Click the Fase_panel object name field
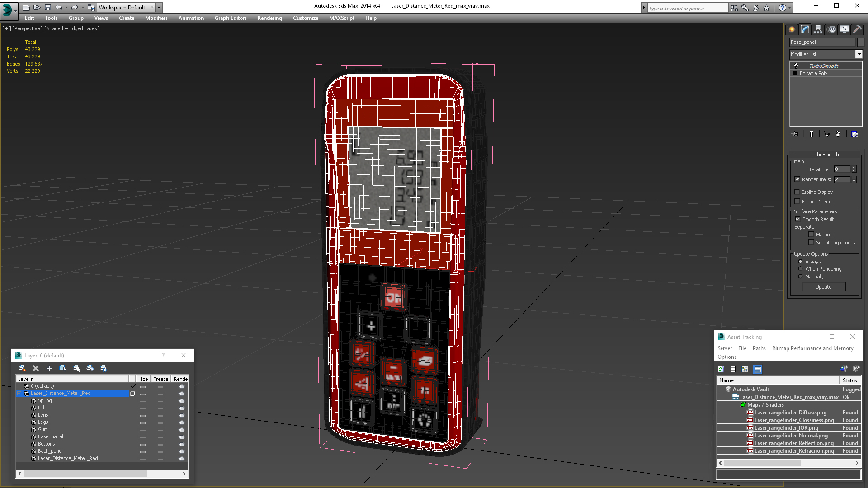 click(822, 42)
